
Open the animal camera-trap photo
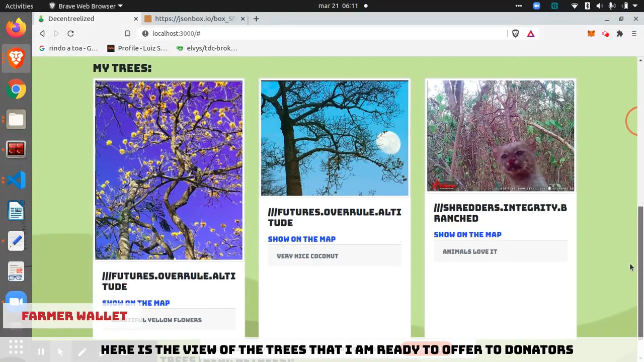501,136
